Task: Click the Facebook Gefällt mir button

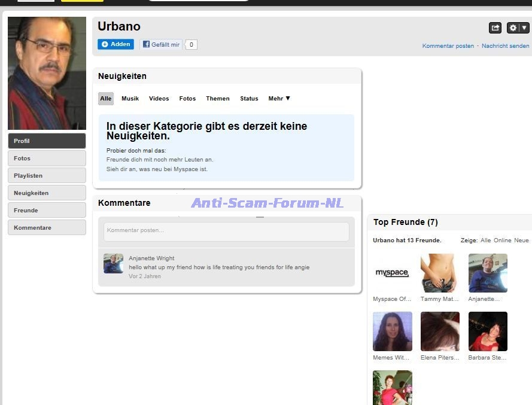Action: pos(161,44)
